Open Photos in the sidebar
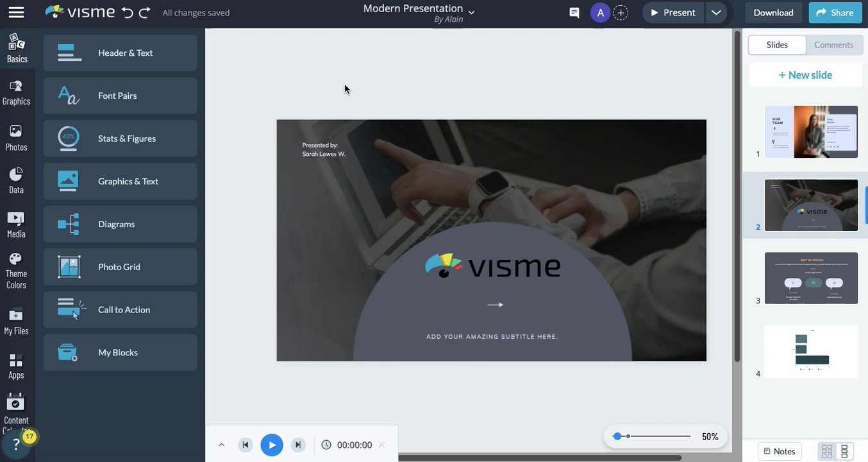868x462 pixels. (17, 138)
